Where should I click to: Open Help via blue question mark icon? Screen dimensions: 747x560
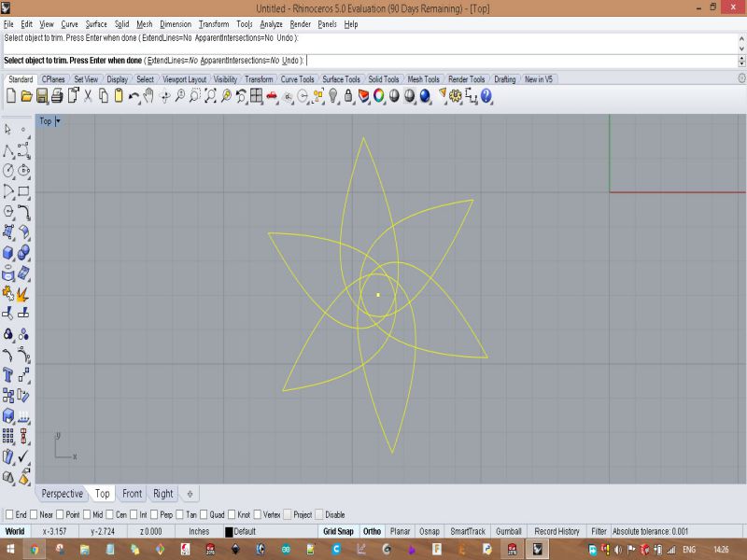click(x=486, y=95)
